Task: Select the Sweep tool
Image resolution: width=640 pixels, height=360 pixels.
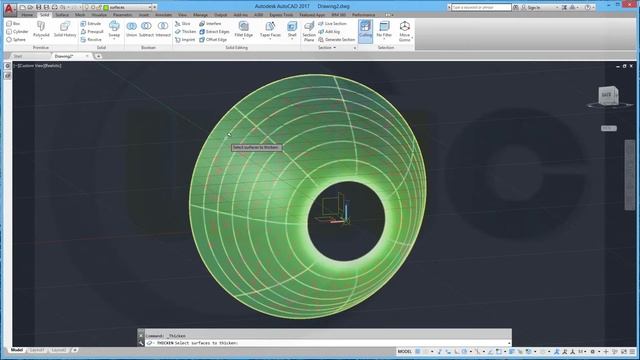Action: point(114,30)
